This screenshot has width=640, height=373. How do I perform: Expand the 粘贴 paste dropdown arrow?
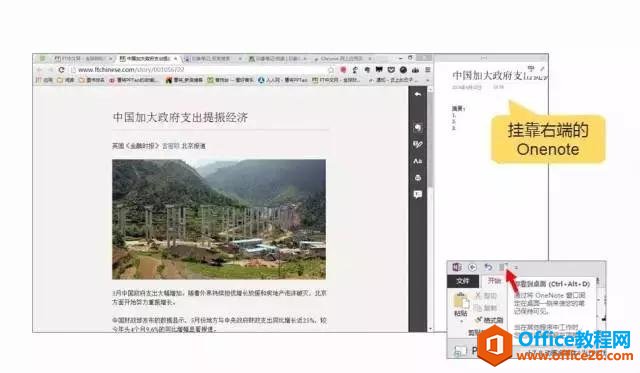click(461, 321)
